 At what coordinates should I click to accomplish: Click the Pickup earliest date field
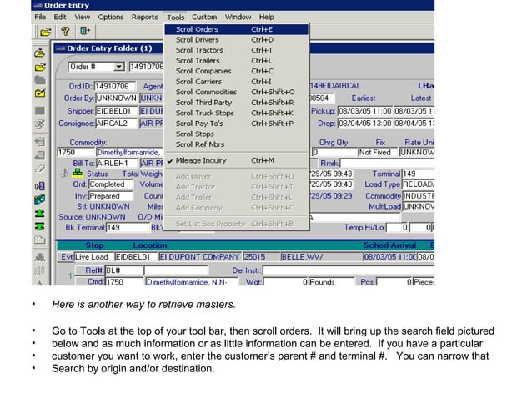point(365,111)
